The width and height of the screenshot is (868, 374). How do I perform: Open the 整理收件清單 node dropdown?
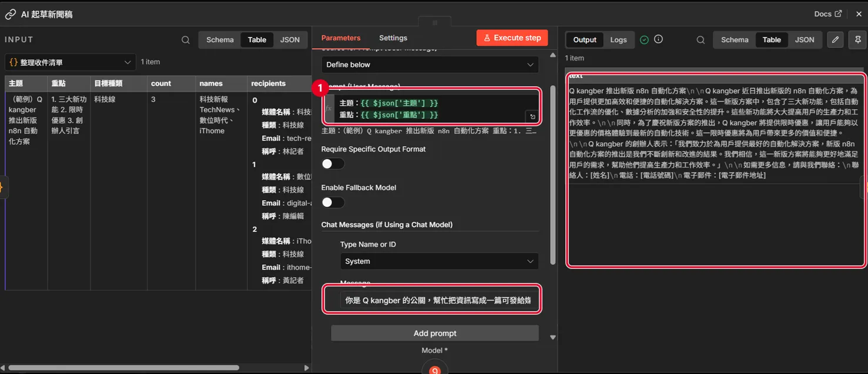(x=71, y=62)
